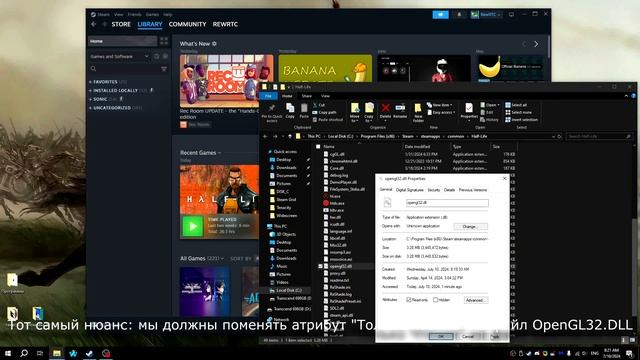The height and width of the screenshot is (360, 640).
Task: Click Pin to Quick access in Explorer ribbon
Action: [272, 113]
